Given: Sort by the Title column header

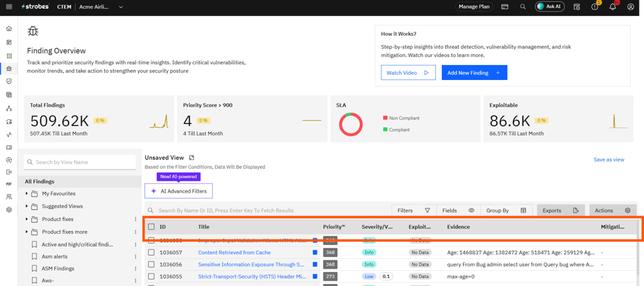Looking at the screenshot, I should [204, 226].
